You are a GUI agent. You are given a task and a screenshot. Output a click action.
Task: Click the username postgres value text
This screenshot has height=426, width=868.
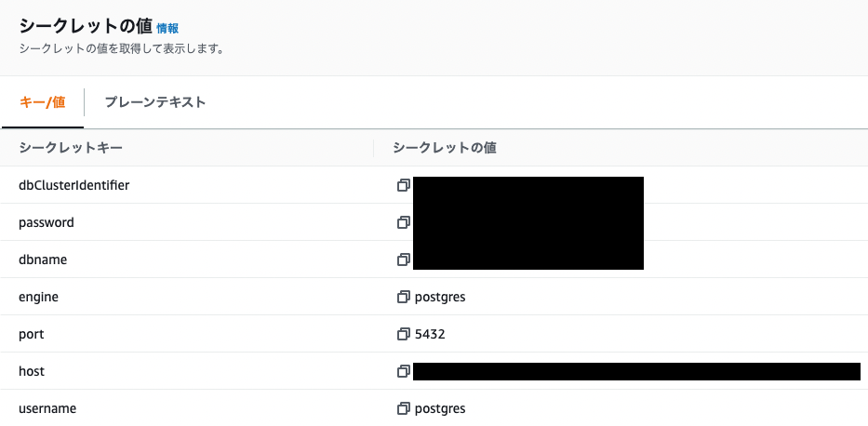(x=440, y=409)
